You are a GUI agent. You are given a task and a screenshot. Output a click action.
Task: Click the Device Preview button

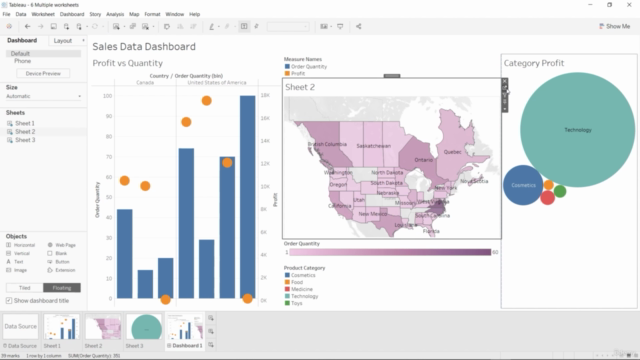tap(43, 73)
